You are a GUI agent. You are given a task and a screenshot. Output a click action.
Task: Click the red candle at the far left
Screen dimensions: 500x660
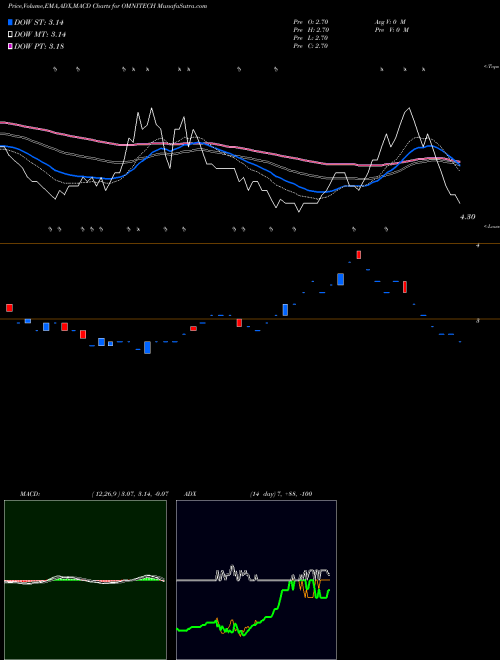click(x=9, y=308)
